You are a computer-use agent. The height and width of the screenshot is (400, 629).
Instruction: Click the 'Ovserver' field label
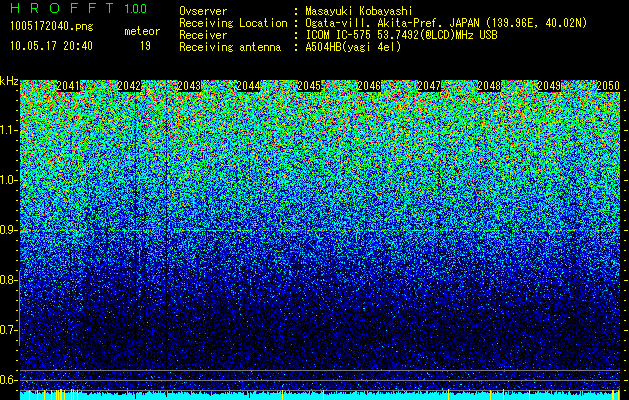[203, 11]
